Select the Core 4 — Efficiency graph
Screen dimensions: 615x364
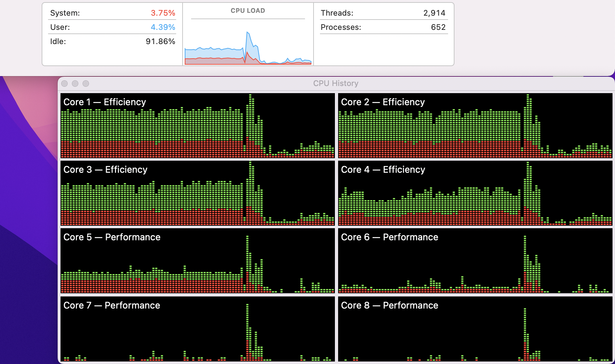(475, 193)
